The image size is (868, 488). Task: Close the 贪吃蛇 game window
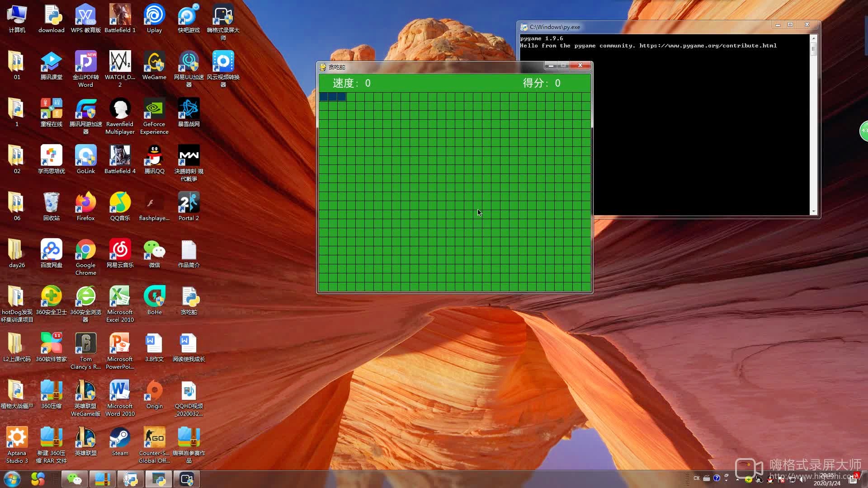point(580,66)
